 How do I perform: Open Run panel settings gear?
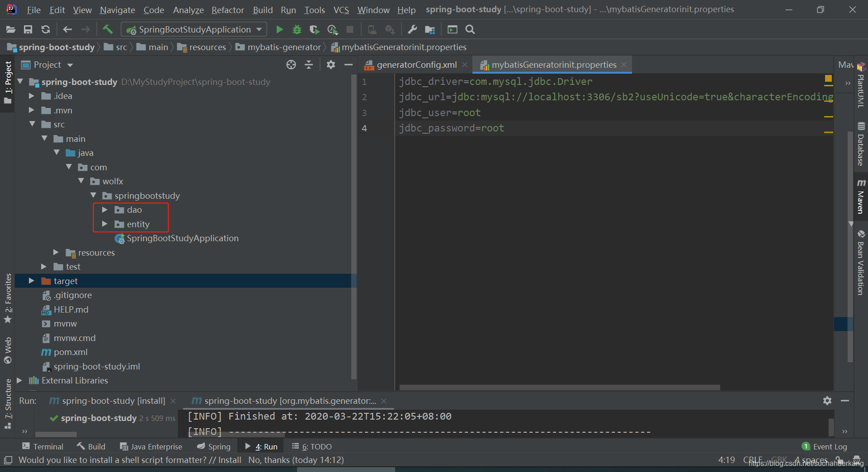point(827,401)
